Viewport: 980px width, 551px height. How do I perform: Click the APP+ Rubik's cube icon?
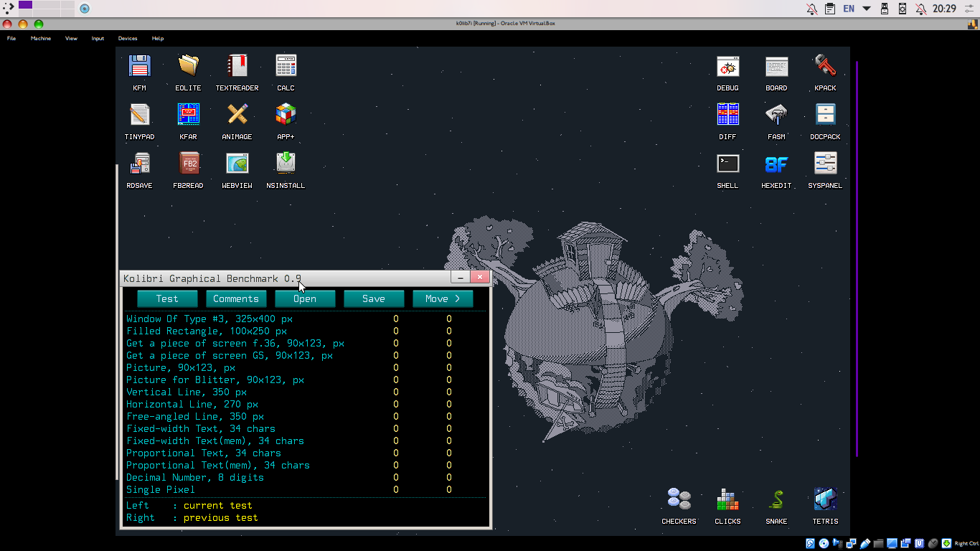(286, 115)
